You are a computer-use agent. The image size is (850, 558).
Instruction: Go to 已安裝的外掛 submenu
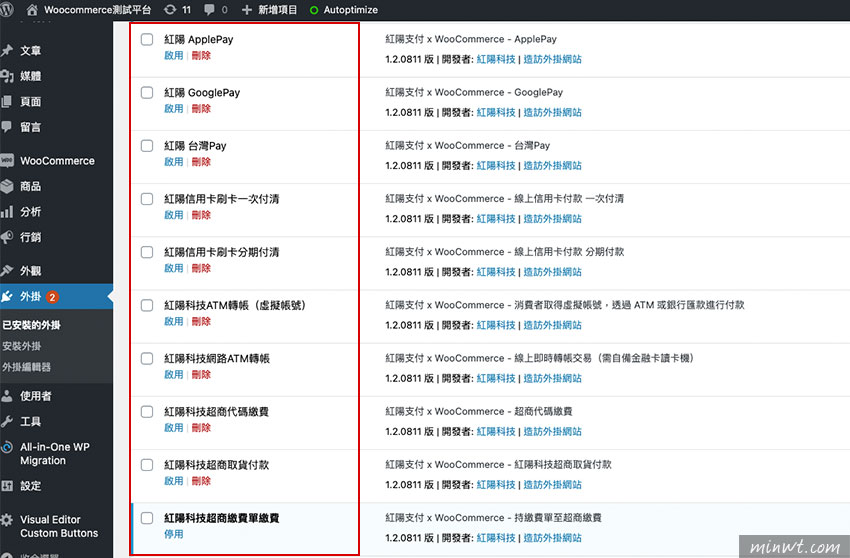(x=31, y=325)
